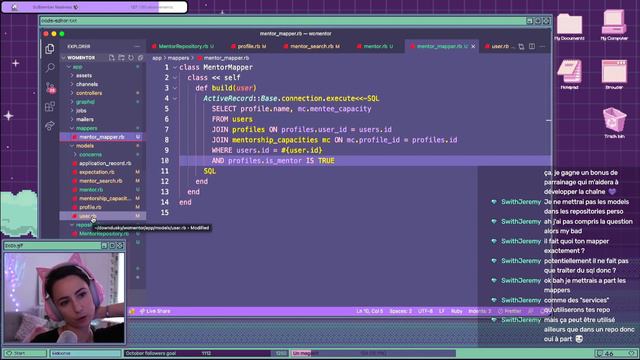Open the Extensions view in the activity bar
This screenshot has height=360, width=640.
pos(50,107)
